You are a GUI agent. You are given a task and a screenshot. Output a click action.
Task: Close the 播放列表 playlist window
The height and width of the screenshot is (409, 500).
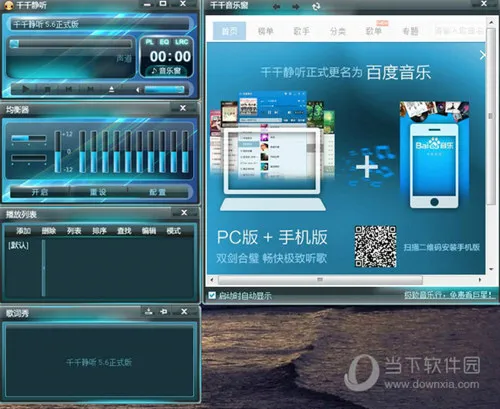pyautogui.click(x=184, y=213)
